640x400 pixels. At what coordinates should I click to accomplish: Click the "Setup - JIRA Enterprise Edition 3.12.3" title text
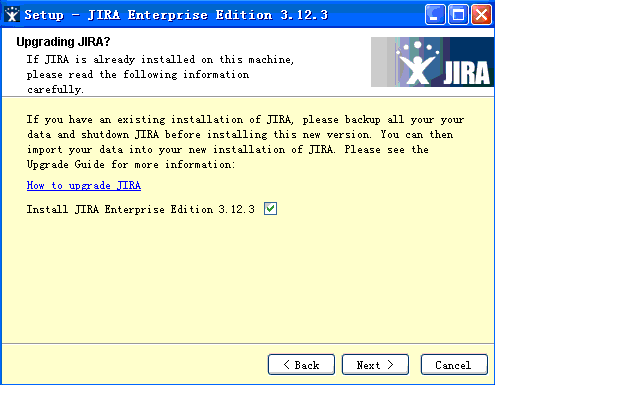coord(176,15)
